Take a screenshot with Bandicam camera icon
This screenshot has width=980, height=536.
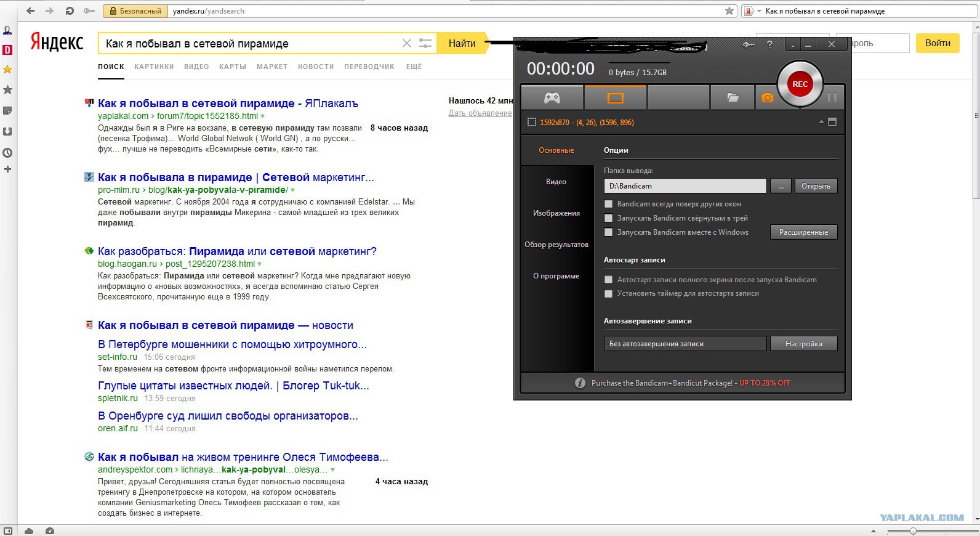click(767, 97)
